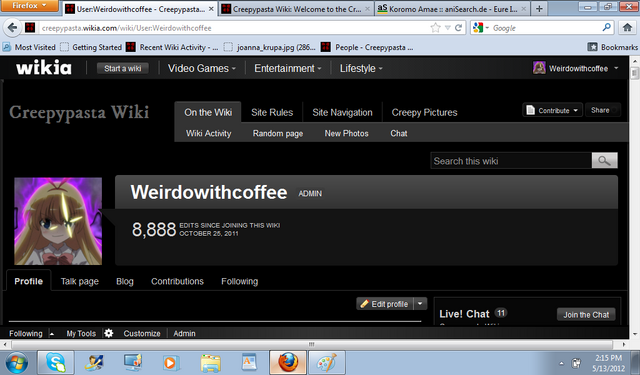Select the On the Wiki tab
This screenshot has width=640, height=375.
tap(208, 112)
